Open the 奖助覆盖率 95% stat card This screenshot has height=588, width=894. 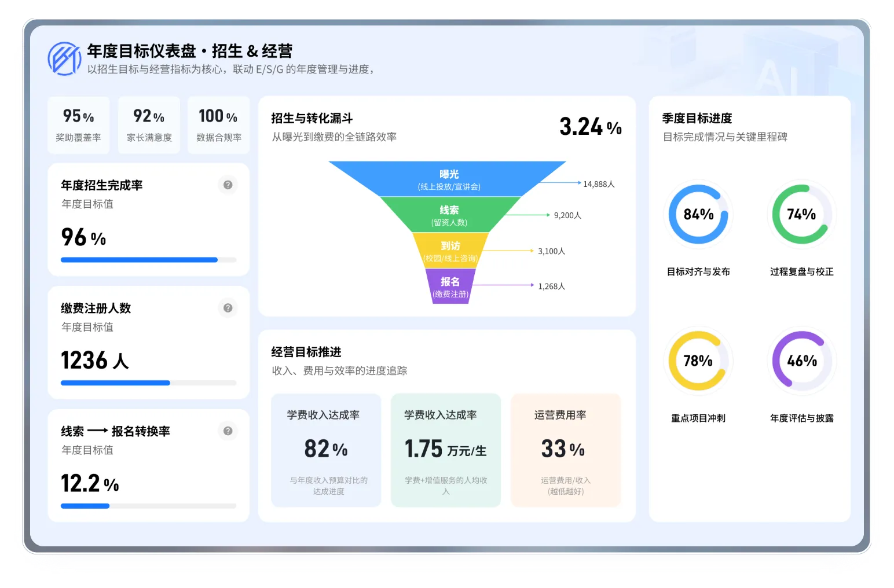(x=78, y=125)
